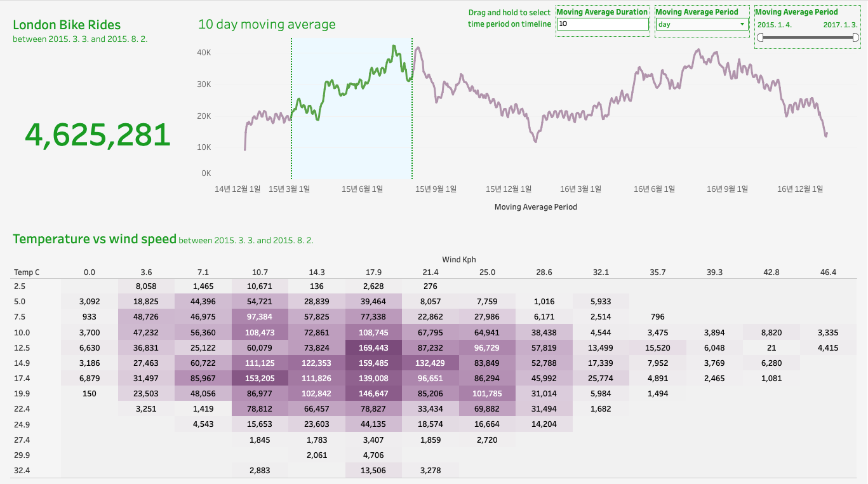Click the heatmap cell 3,251

tap(146, 408)
